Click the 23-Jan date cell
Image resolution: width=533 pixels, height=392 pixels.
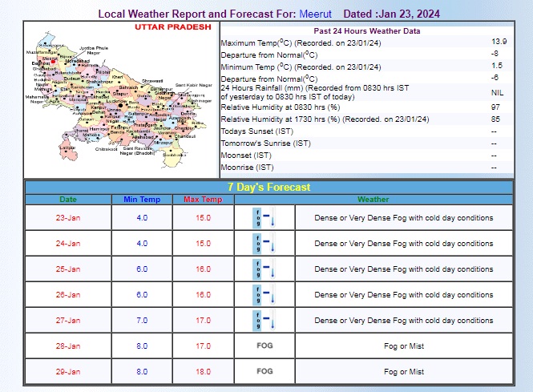(x=68, y=217)
